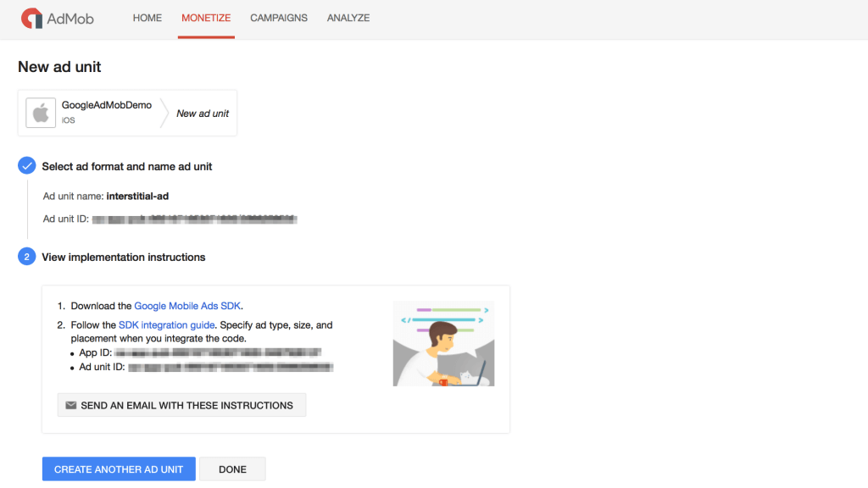This screenshot has height=488, width=868.
Task: Click the AdMob wordmark text
Action: pos(70,19)
